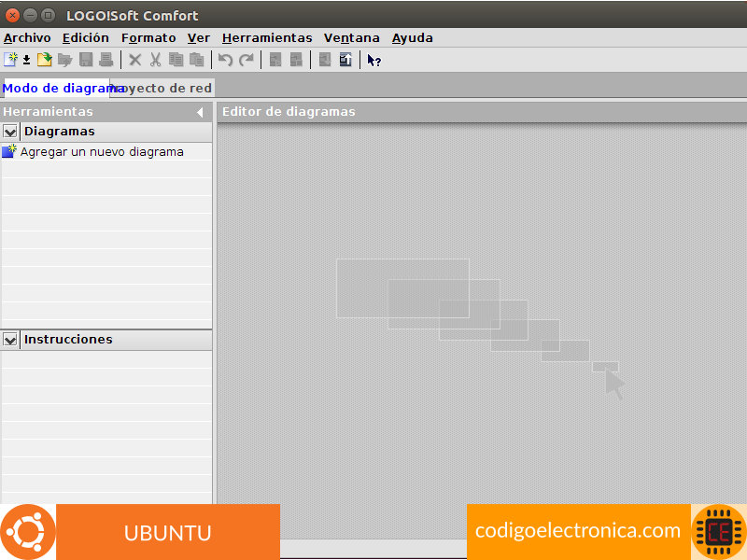Click the Undo arrow icon

(225, 60)
